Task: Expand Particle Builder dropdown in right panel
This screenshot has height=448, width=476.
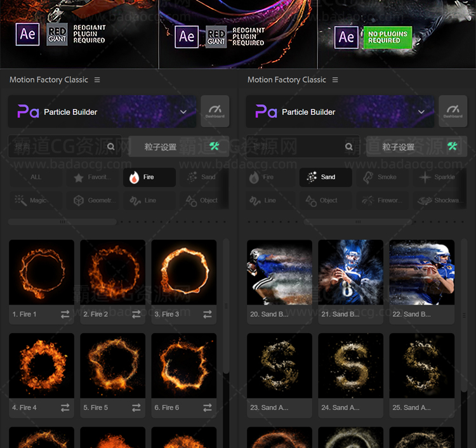Action: click(x=421, y=112)
